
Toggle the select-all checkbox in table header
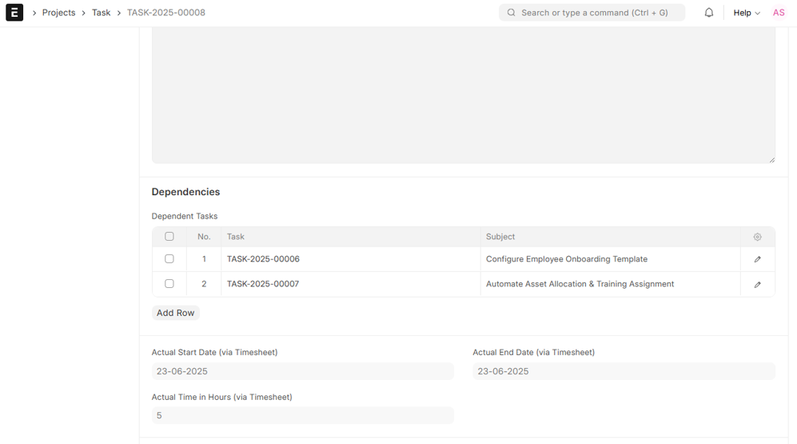click(169, 237)
